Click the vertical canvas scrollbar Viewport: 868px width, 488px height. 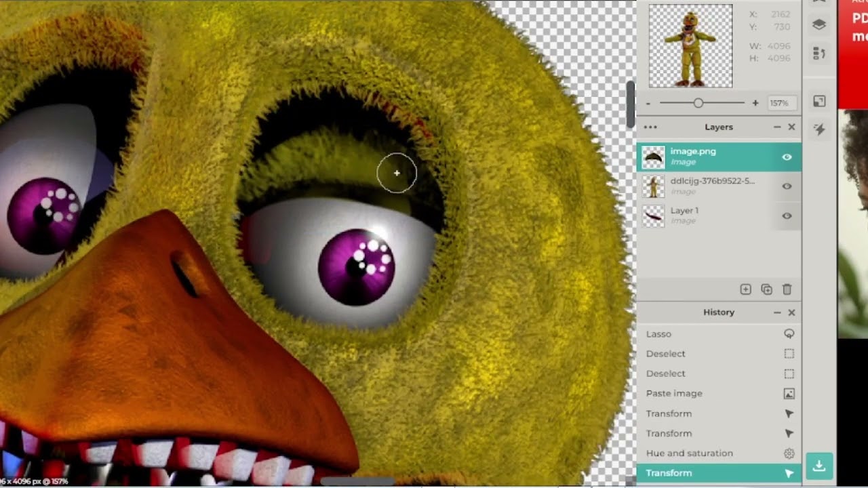click(631, 104)
